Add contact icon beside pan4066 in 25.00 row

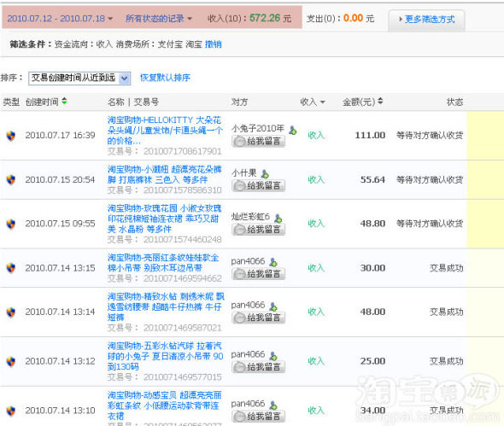[273, 356]
